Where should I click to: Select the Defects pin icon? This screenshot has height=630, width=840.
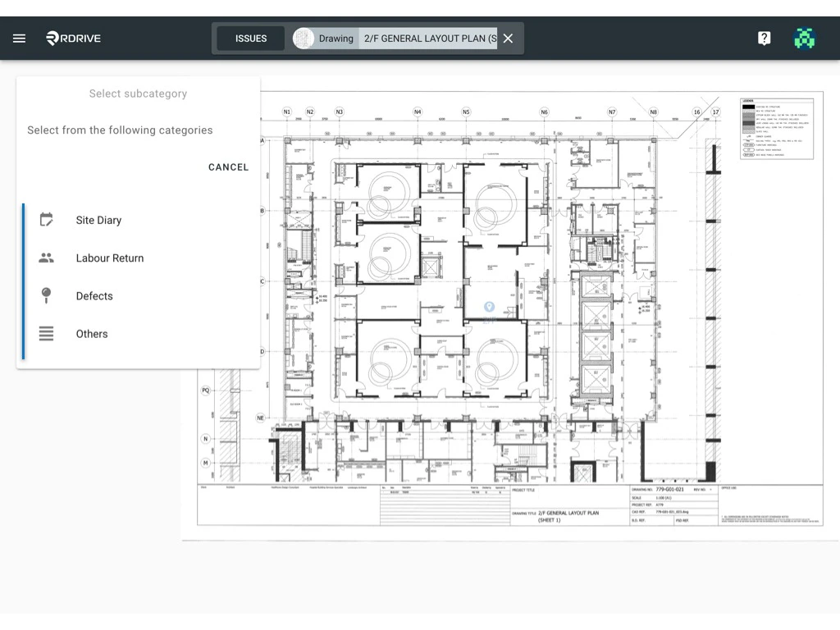tap(46, 294)
